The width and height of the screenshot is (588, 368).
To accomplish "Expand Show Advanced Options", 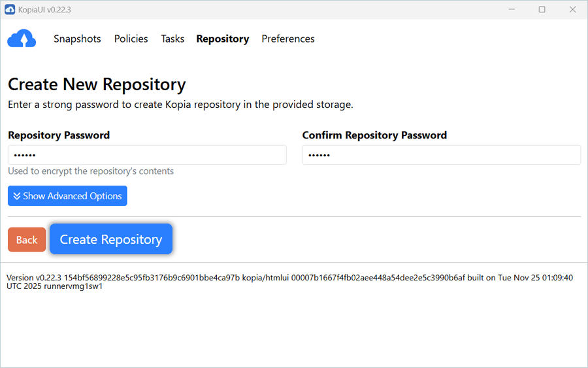I will 67,196.
